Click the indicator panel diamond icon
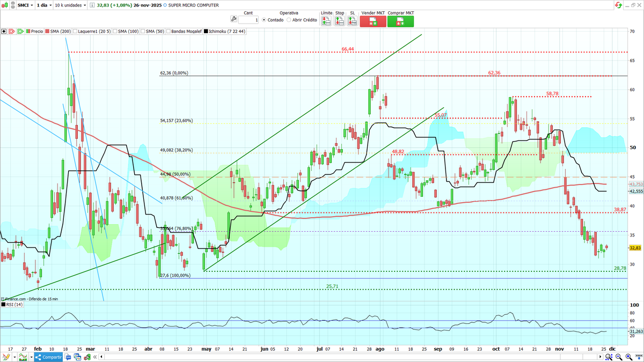This screenshot has height=362, width=644. (x=4, y=32)
